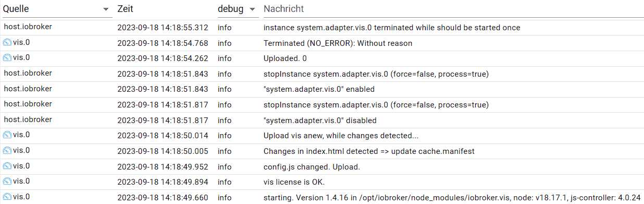This screenshot has width=644, height=204.
Task: Click vis.0 icon at 14:18:54.768 row
Action: coord(7,42)
